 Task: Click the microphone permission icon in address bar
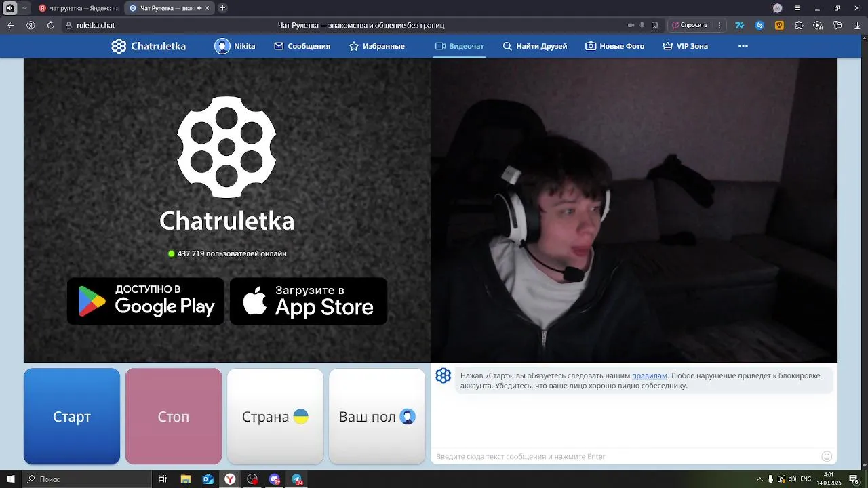642,25
